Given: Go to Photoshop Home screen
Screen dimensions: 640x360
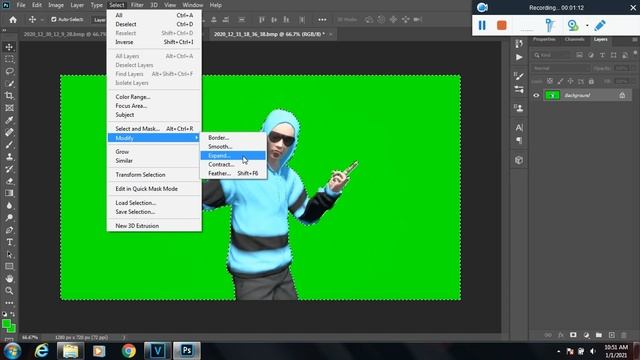Looking at the screenshot, I should pos(13,20).
